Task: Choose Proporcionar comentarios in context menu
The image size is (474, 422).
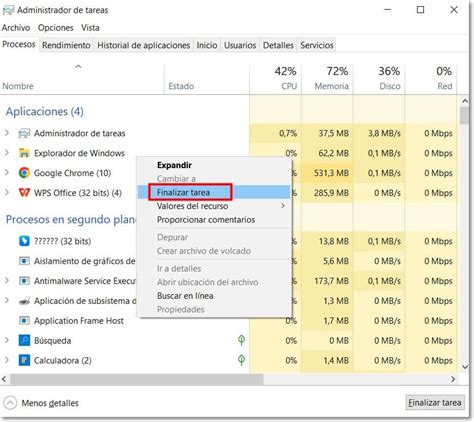Action: coord(215,220)
